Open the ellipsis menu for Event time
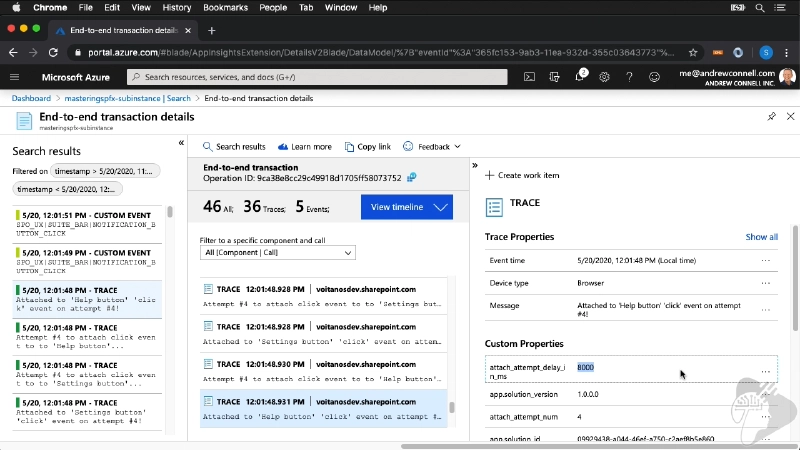This screenshot has width=800, height=450. (765, 260)
